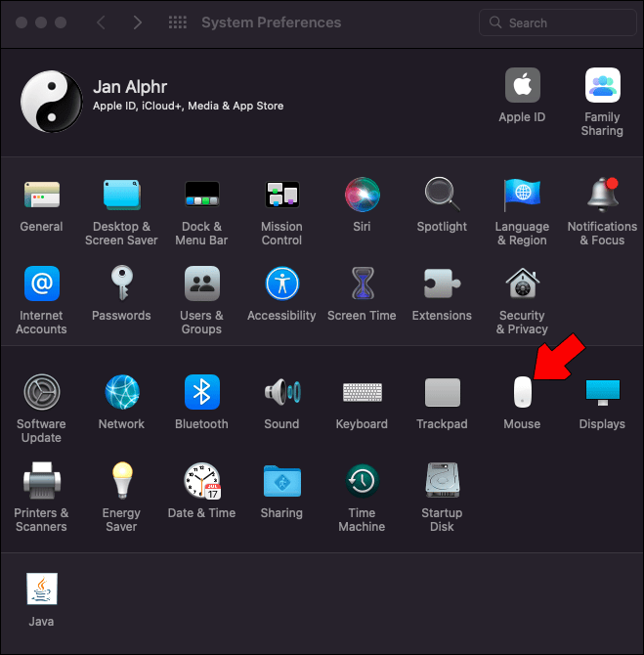Image resolution: width=644 pixels, height=655 pixels.
Task: Open the Extensions pane
Action: point(443,284)
